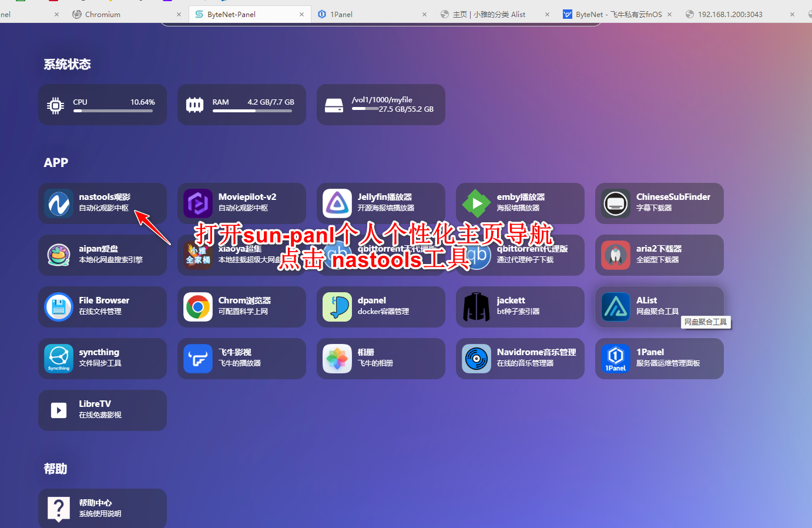Image resolution: width=812 pixels, height=528 pixels.
Task: Open the LibreTV play icon
Action: 59,410
